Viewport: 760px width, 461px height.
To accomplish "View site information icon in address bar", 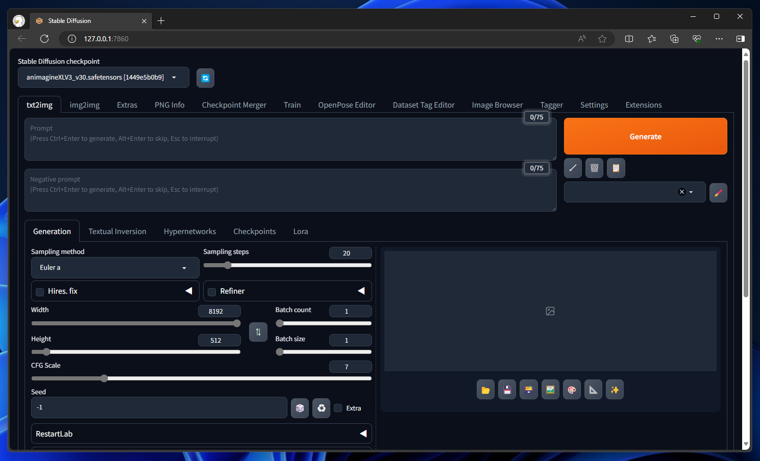I will click(x=72, y=39).
